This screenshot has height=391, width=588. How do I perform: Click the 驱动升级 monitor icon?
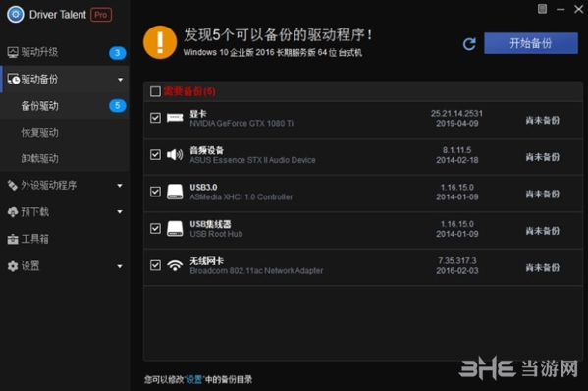(x=13, y=52)
